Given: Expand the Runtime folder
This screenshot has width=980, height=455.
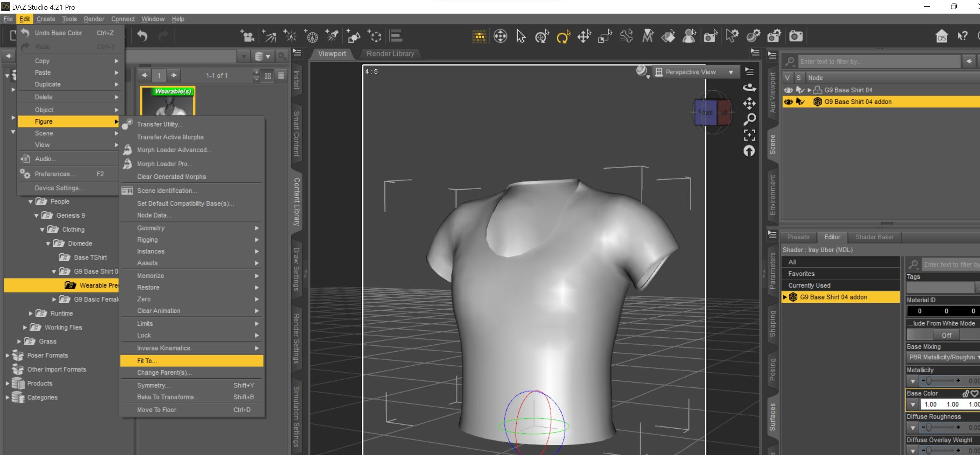Looking at the screenshot, I should [31, 313].
